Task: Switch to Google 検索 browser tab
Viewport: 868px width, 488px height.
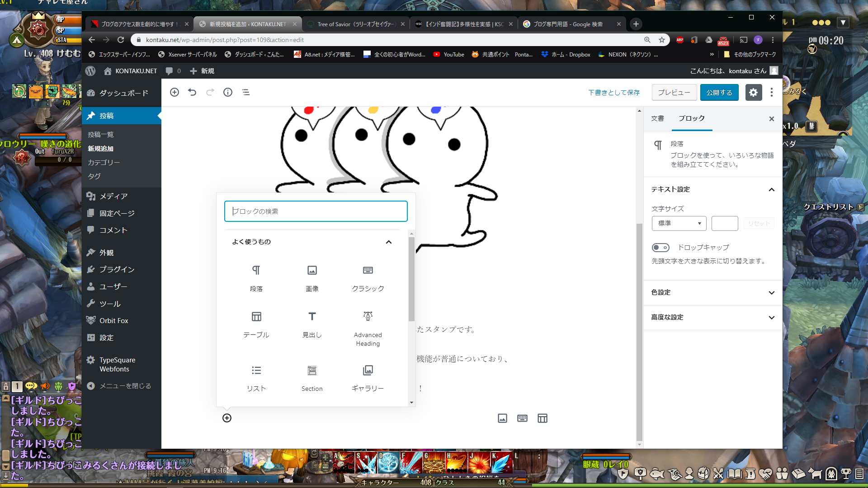Action: click(x=572, y=24)
